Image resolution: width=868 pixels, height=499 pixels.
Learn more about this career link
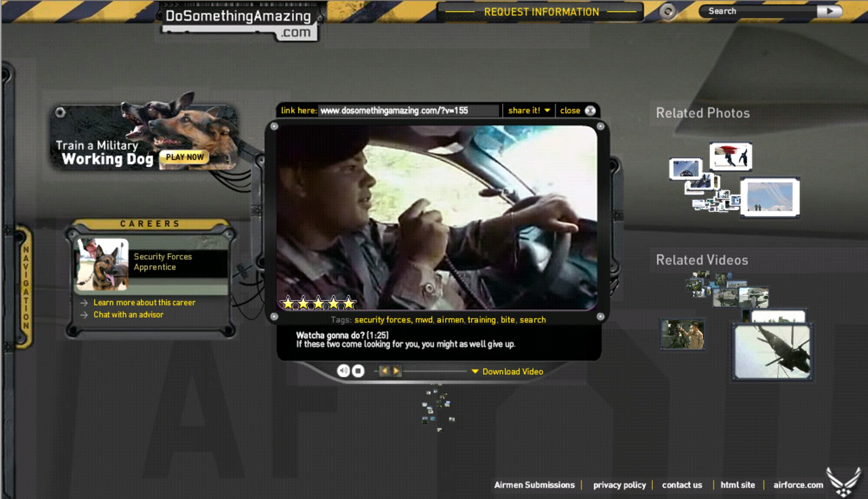144,303
